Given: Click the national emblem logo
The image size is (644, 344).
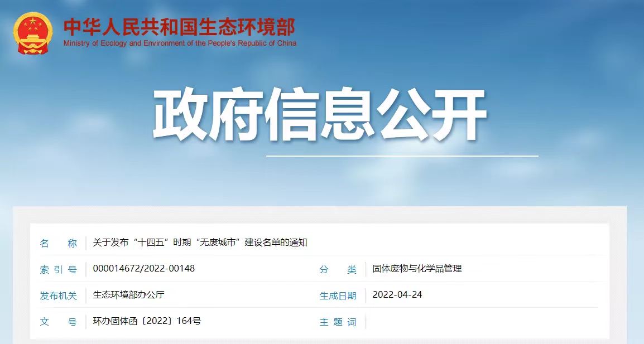Looking at the screenshot, I should [x=33, y=33].
